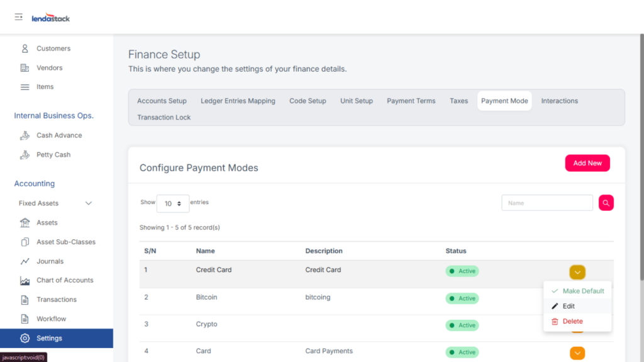Expand the Fixed Assets sidebar section
Screen dimensions: 644x362
pos(88,203)
